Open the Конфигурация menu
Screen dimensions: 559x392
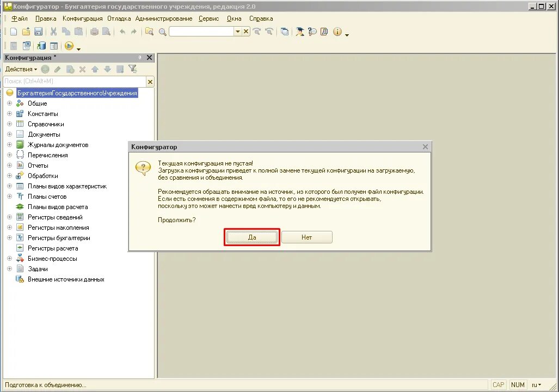82,19
